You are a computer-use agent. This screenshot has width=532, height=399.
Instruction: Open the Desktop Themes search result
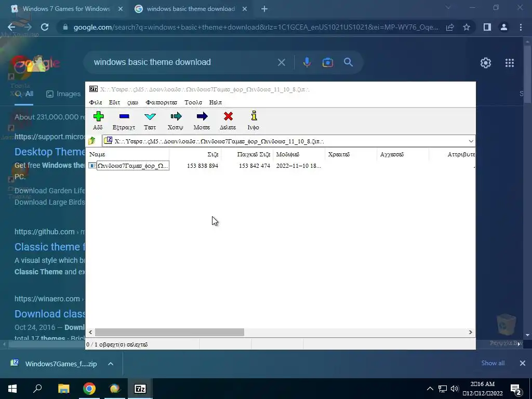(x=49, y=152)
